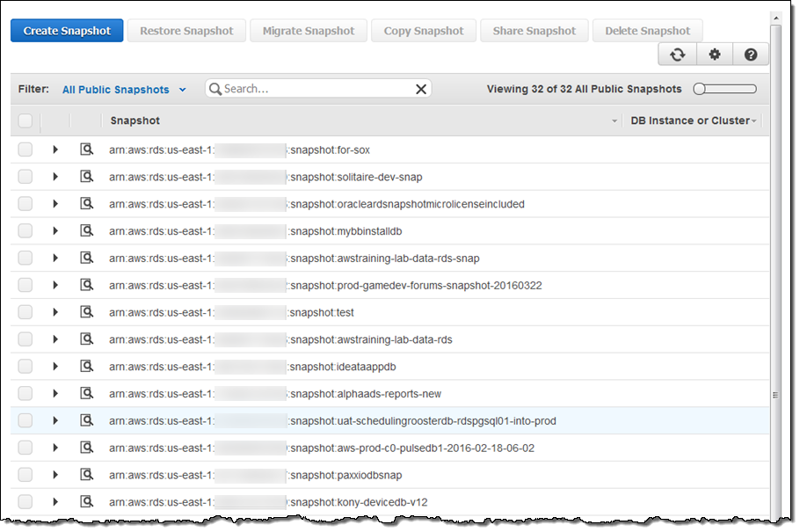Select checkbox for alphaads-reports-new snapshot
The width and height of the screenshot is (800, 532).
(x=25, y=394)
